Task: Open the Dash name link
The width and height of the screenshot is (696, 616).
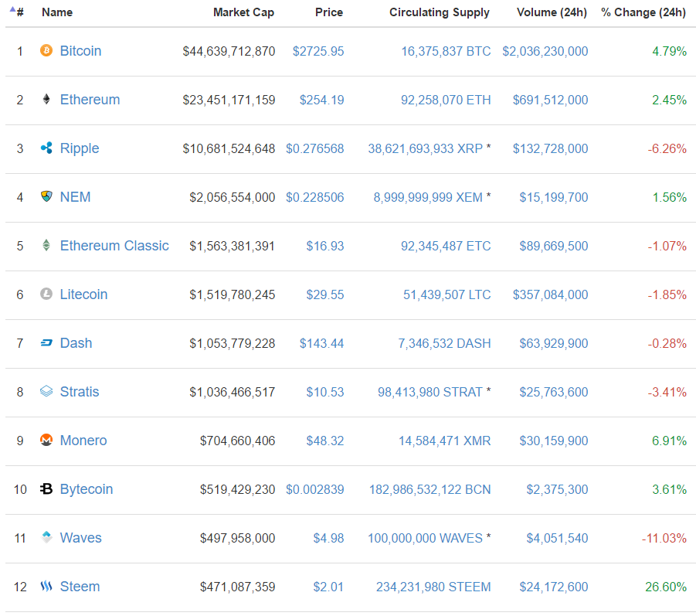Action: pos(76,343)
